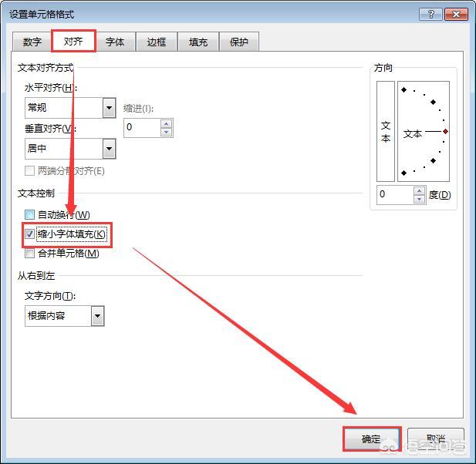Screen dimensions: 476x464
Task: Increase degrees with spinner up arrow
Action: tap(419, 190)
